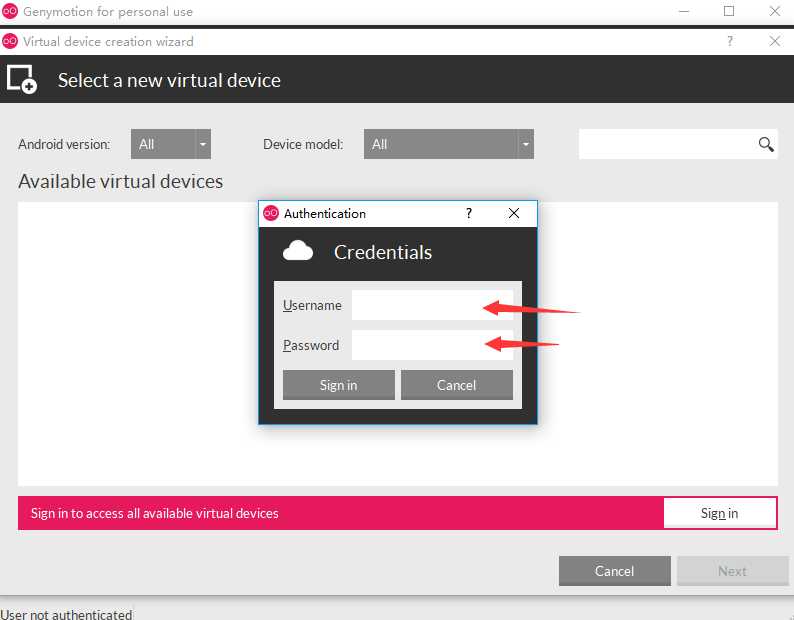Minimize the Genymotion main window
Screen dimensions: 794x620
point(684,11)
